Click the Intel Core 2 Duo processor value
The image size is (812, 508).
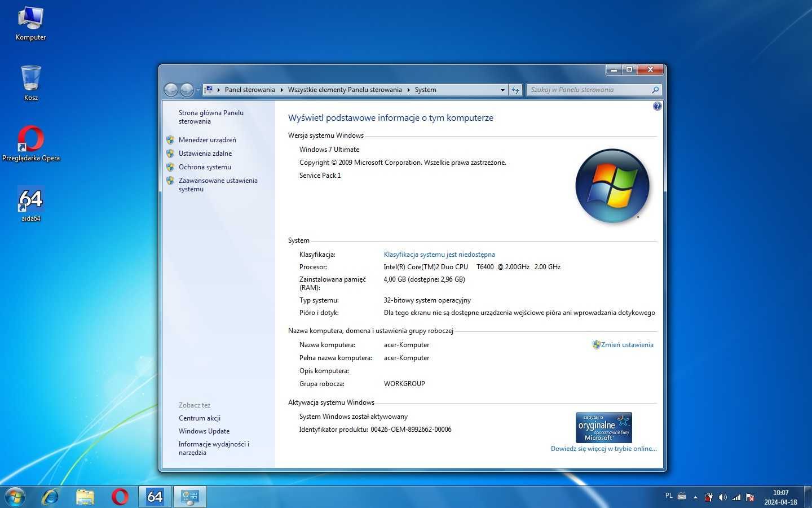[x=472, y=267]
